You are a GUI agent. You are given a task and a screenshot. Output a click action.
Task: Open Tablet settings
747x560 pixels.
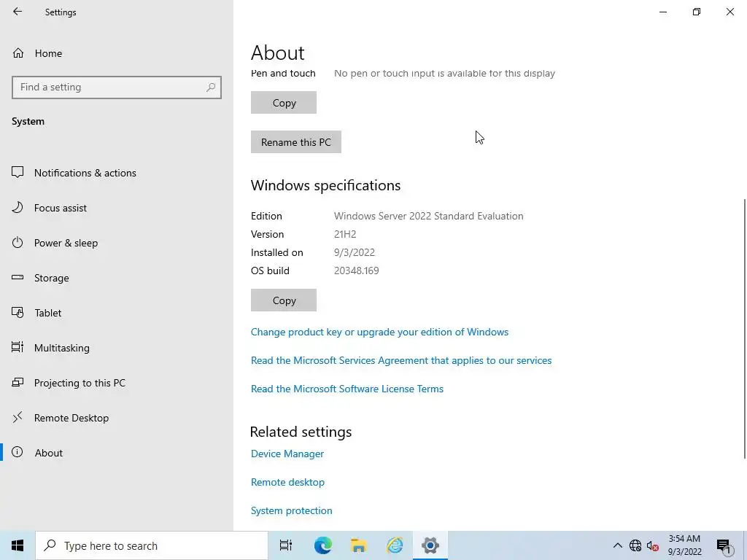pos(48,313)
